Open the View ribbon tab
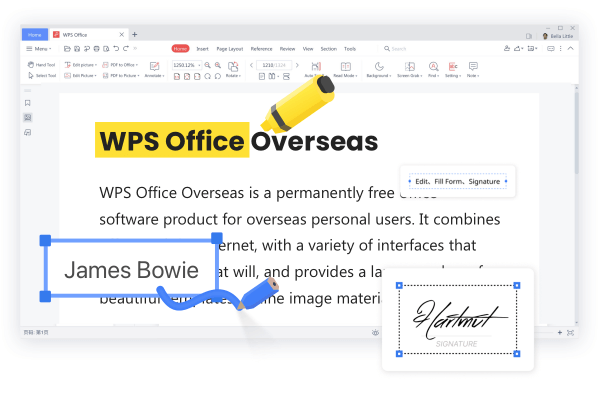The width and height of the screenshot is (600, 400). [308, 49]
